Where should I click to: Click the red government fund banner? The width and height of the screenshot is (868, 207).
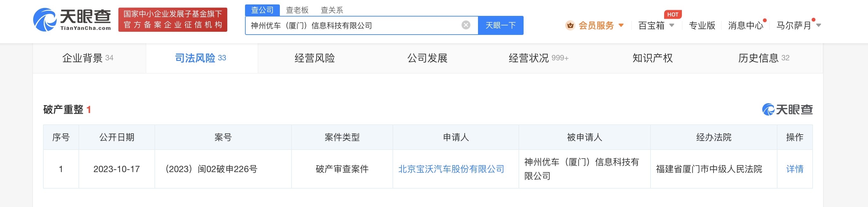coord(173,20)
